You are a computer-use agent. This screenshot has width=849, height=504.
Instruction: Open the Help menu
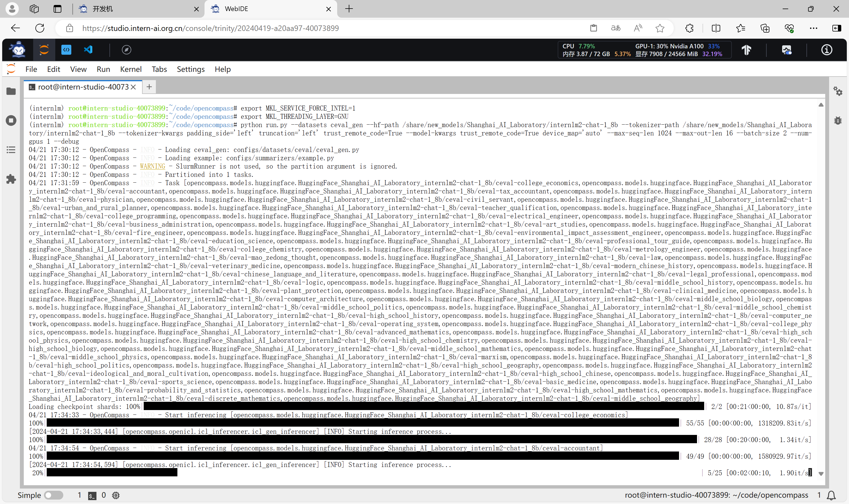pyautogui.click(x=223, y=69)
